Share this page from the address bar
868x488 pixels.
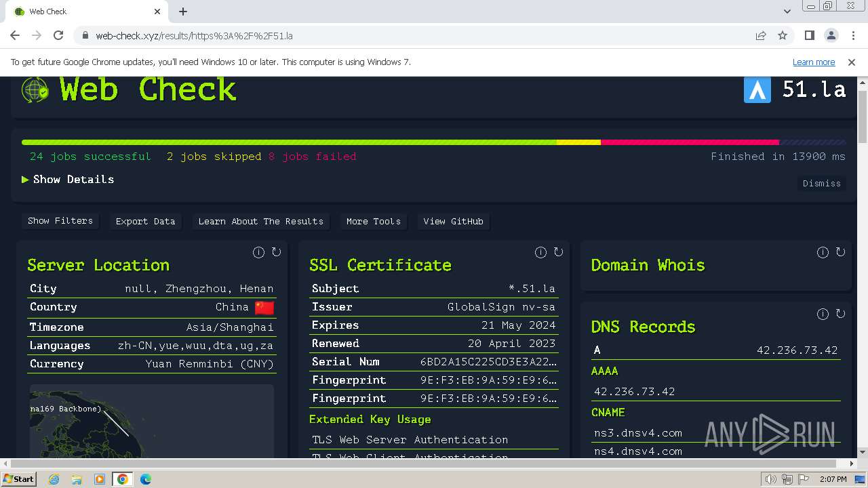(x=761, y=35)
